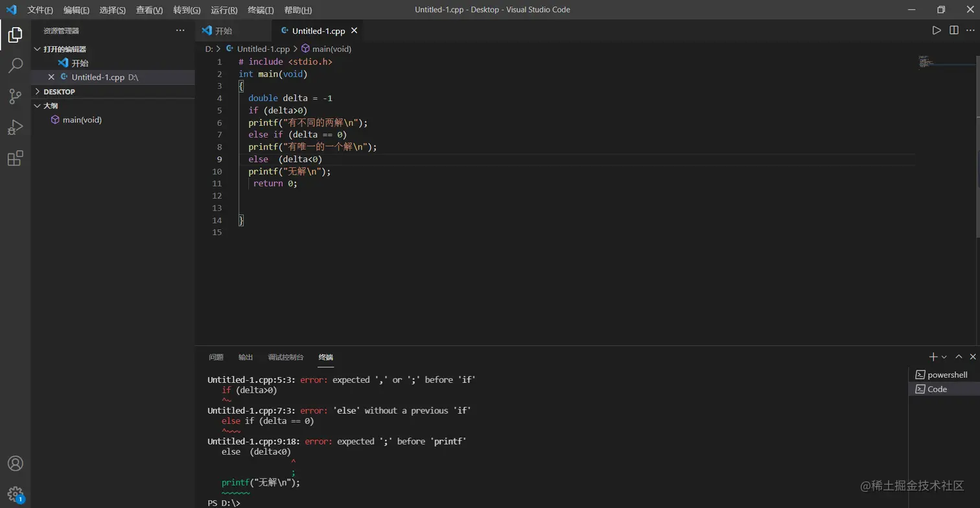The width and height of the screenshot is (980, 508).
Task: Open the 文件(F) menu
Action: click(x=40, y=10)
